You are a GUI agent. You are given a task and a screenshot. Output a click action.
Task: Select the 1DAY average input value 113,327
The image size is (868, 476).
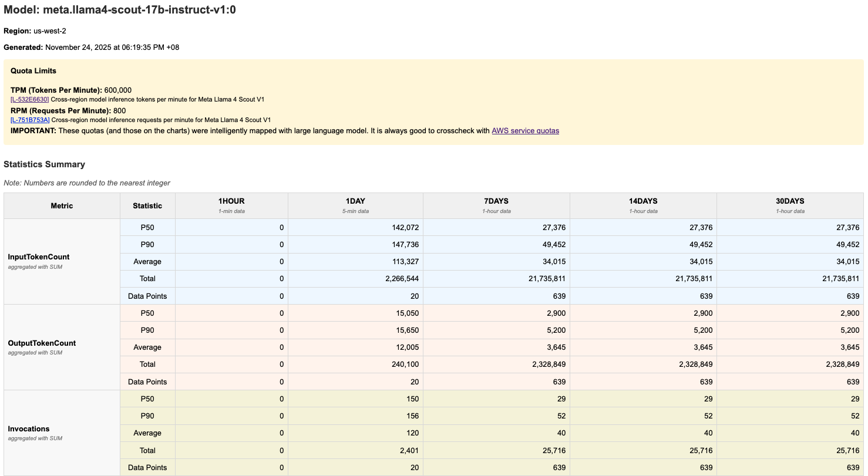[x=405, y=262]
